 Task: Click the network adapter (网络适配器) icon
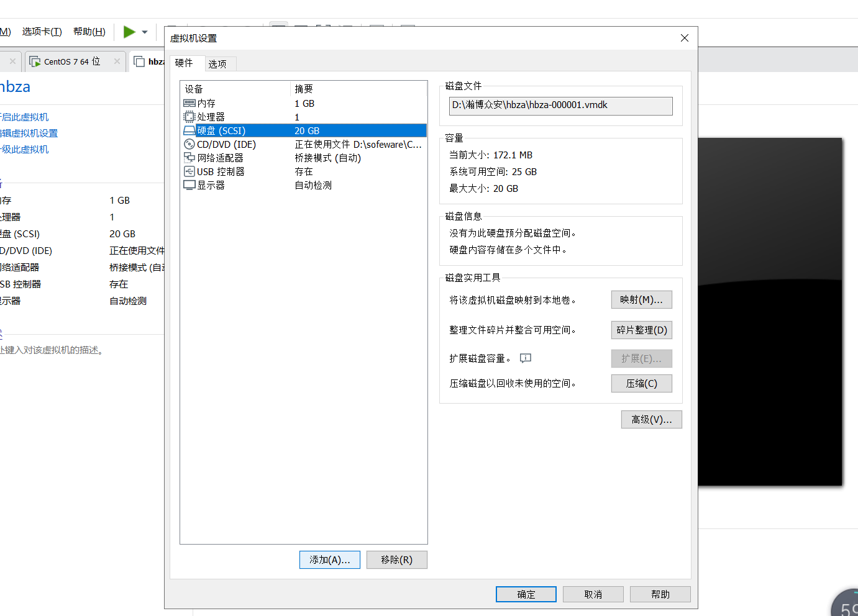pyautogui.click(x=189, y=158)
